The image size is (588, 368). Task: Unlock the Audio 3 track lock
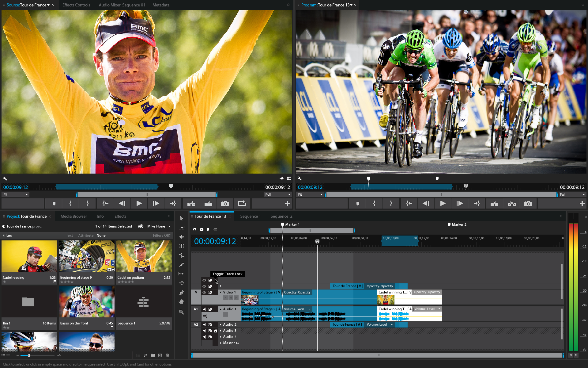216,331
